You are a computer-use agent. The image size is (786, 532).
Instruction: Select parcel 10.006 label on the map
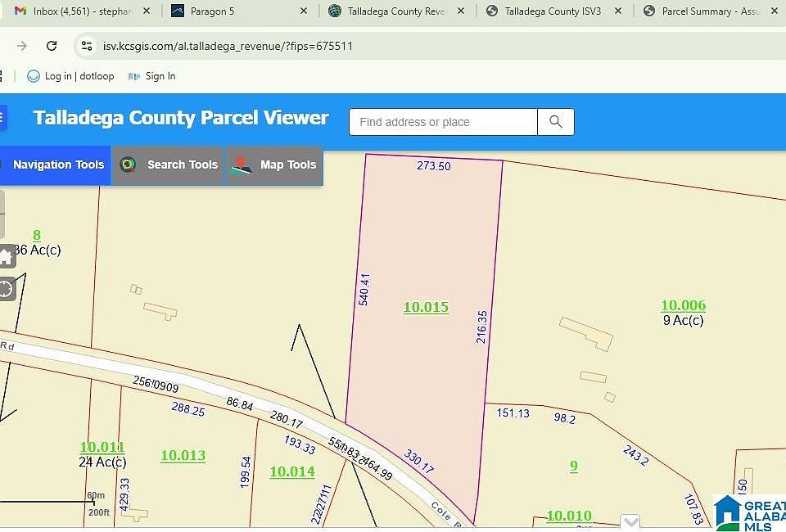tap(683, 305)
